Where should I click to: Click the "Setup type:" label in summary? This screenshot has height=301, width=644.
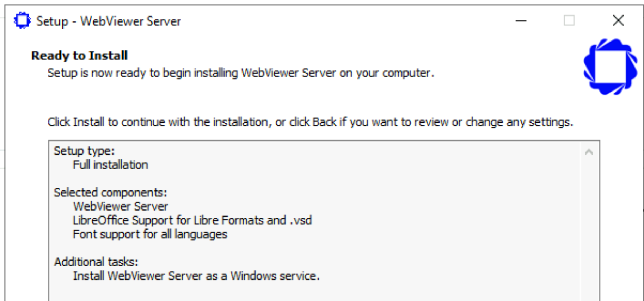(x=84, y=151)
